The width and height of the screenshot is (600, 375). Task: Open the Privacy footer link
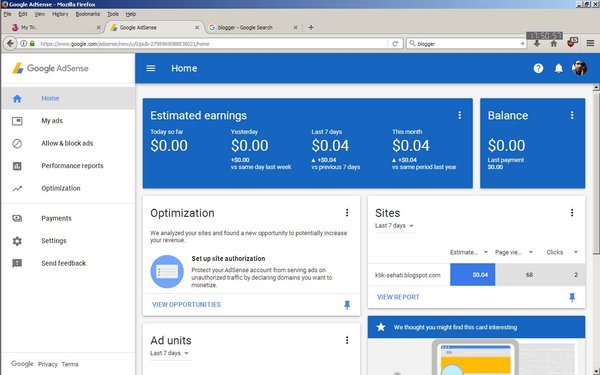tap(47, 364)
